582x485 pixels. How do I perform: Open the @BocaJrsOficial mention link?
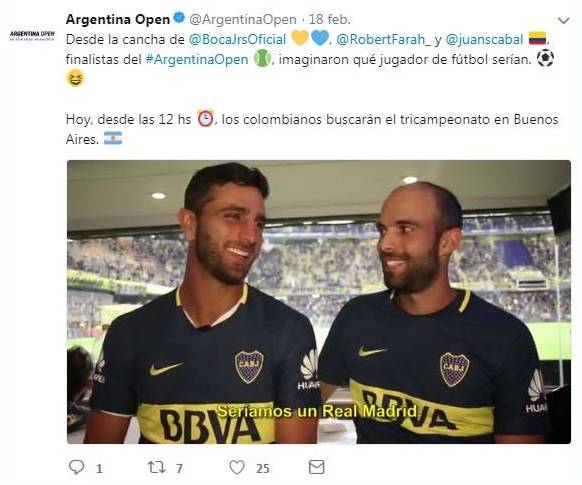[x=238, y=39]
